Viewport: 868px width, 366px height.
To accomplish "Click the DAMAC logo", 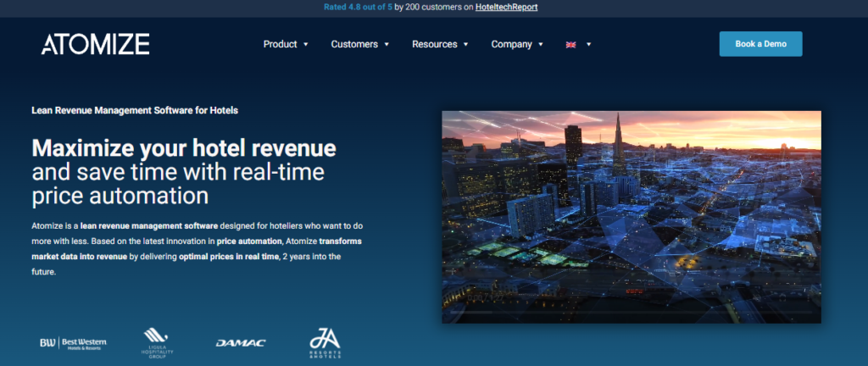I will tap(241, 343).
